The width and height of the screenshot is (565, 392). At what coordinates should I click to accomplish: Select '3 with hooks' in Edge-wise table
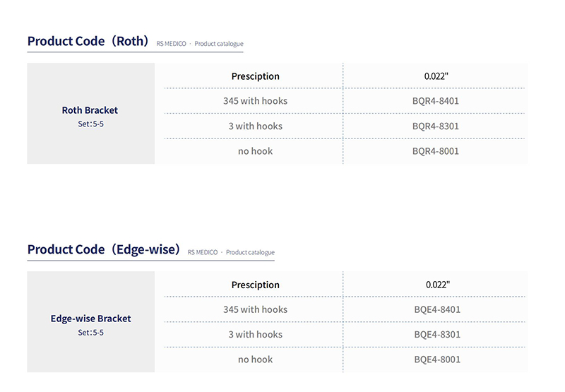(255, 334)
